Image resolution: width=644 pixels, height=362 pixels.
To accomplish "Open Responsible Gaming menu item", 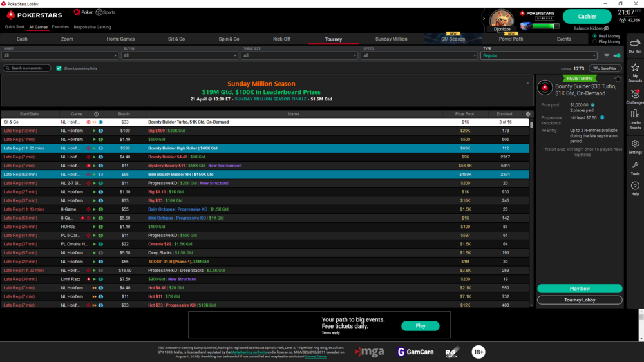I will (x=92, y=27).
